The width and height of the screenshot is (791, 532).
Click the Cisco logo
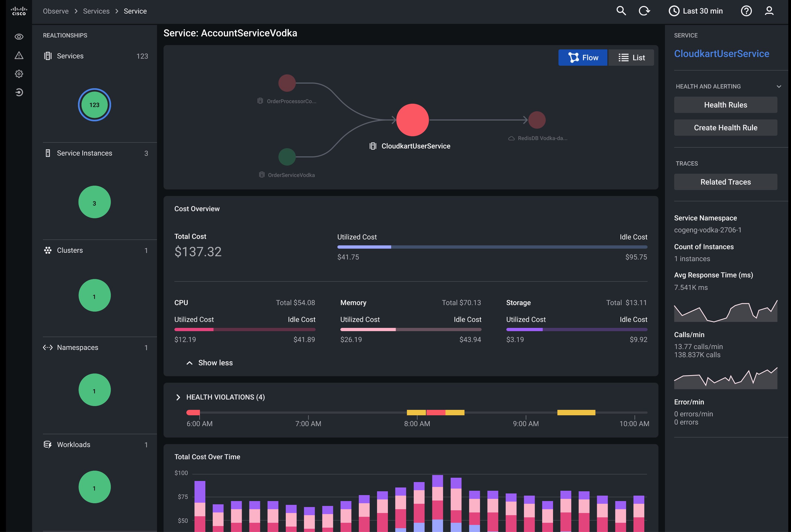[19, 11]
